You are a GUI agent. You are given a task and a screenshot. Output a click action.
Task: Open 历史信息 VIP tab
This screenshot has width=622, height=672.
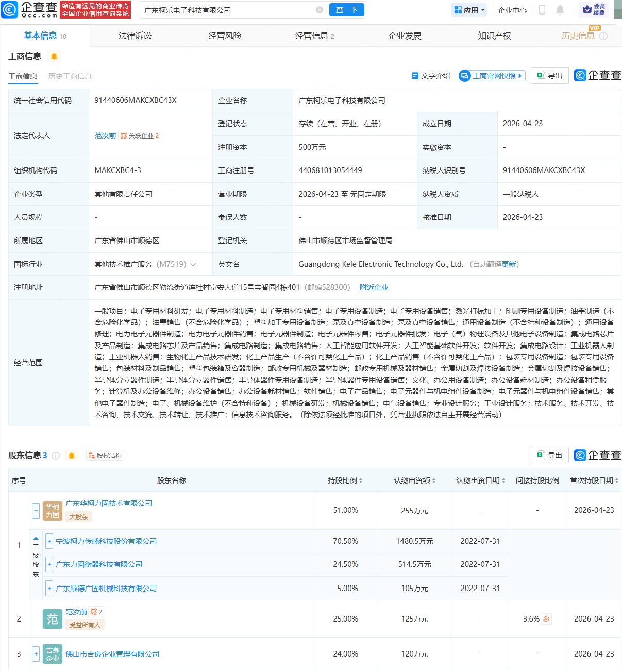pyautogui.click(x=578, y=36)
